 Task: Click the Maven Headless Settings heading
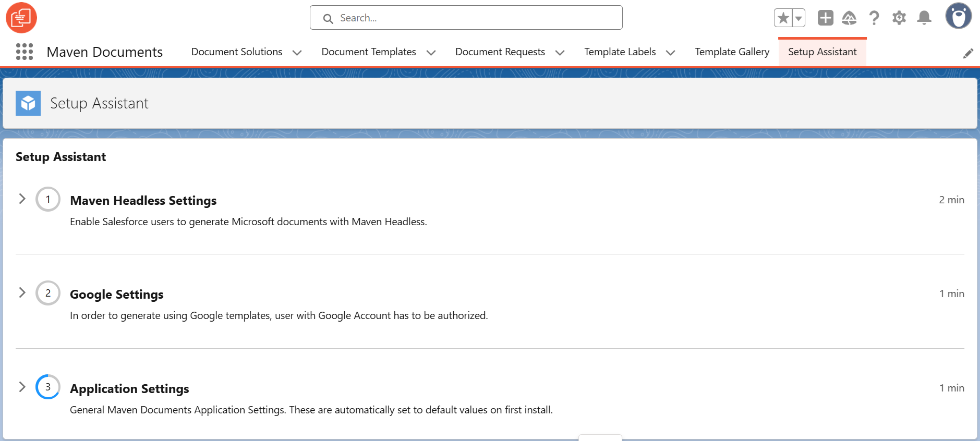point(143,201)
